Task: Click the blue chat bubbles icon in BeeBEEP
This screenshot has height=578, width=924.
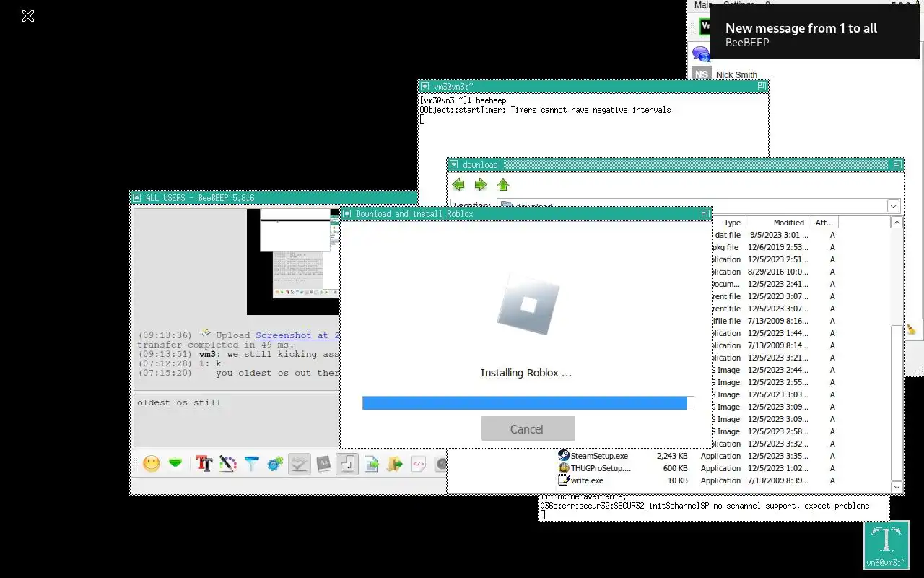Action: pyautogui.click(x=700, y=53)
